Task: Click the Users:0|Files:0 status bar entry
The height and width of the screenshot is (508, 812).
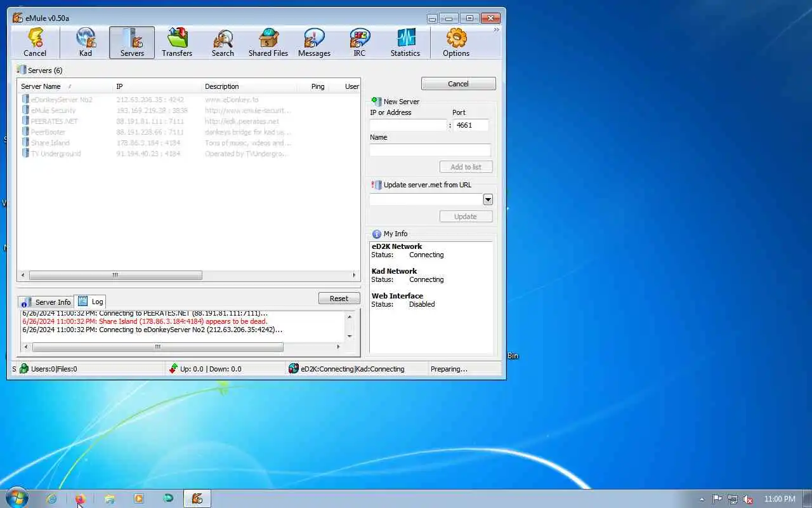Action: click(54, 369)
